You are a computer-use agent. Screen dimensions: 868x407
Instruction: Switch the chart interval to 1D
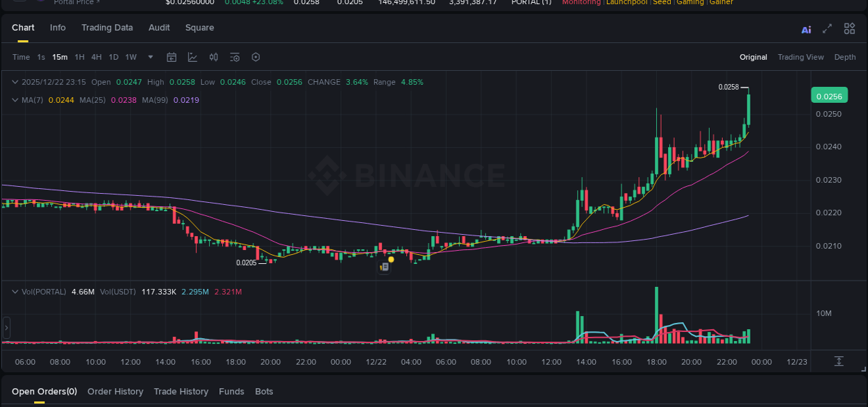tap(113, 57)
